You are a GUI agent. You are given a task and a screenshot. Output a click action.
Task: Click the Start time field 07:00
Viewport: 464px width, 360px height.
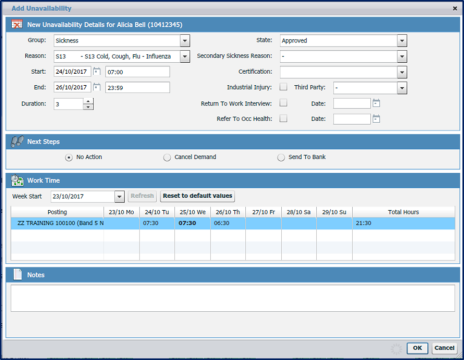pyautogui.click(x=137, y=72)
